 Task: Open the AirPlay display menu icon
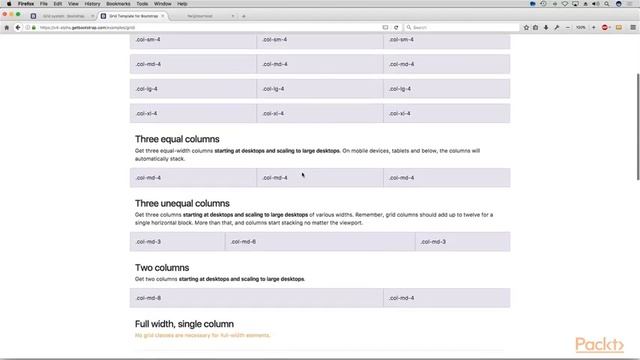[575, 4]
